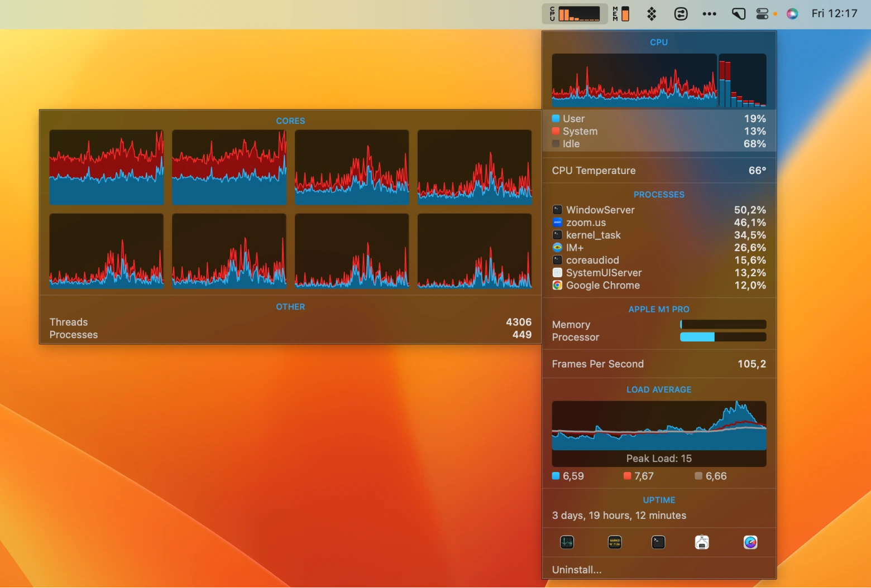Click the Threads 4306 row

(290, 322)
